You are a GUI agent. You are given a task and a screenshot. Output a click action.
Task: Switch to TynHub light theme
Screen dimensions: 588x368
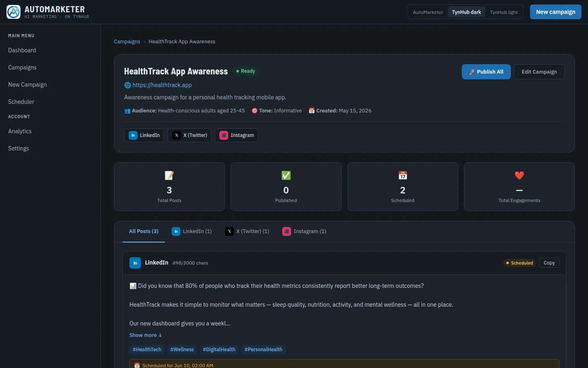tap(504, 12)
